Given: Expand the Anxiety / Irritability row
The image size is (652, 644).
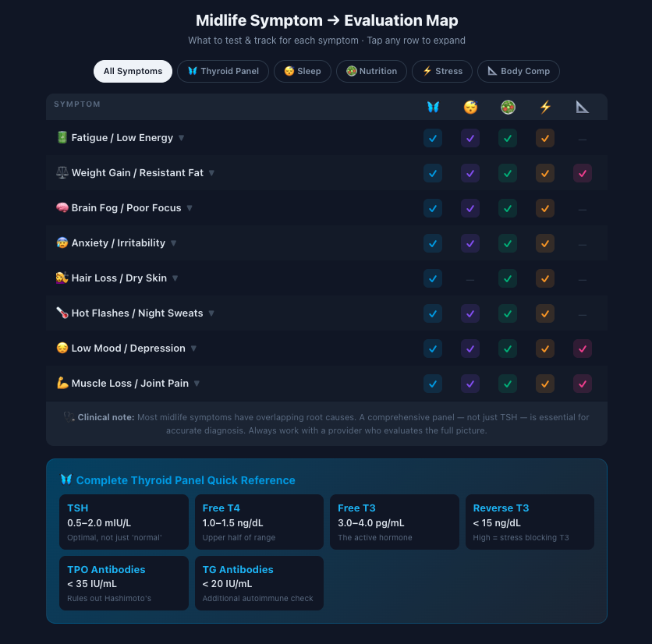Looking at the screenshot, I should click(x=173, y=243).
